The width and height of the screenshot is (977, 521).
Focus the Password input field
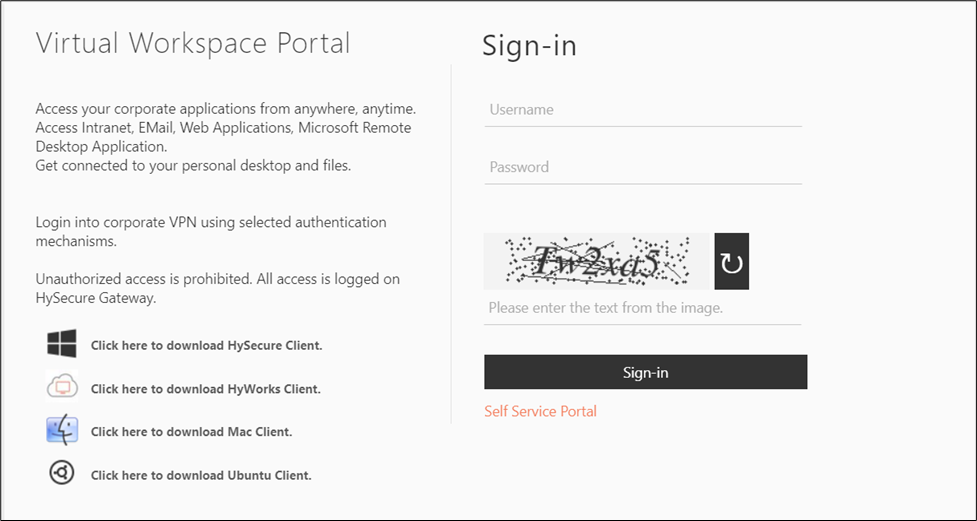(643, 168)
